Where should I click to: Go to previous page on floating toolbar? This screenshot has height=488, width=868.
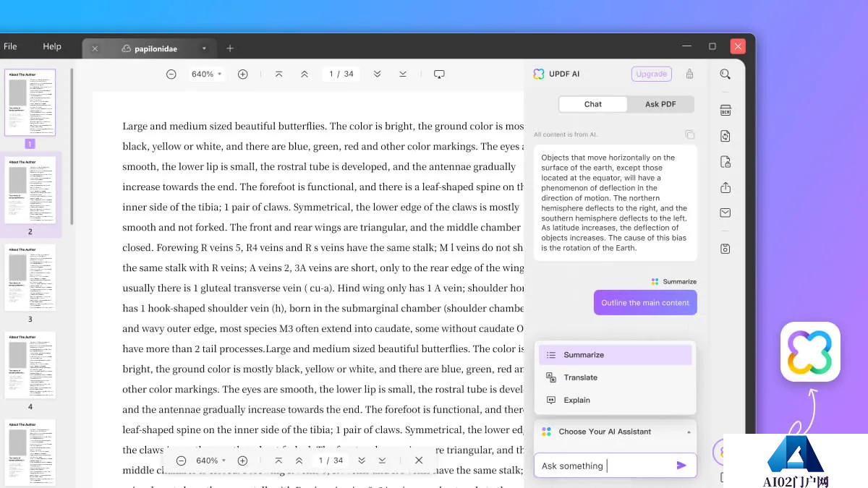click(299, 461)
